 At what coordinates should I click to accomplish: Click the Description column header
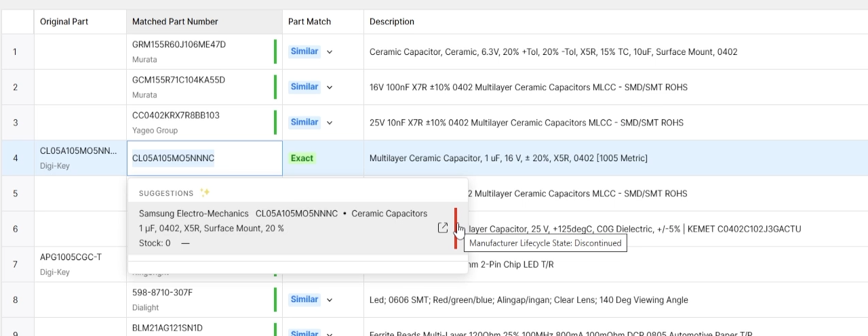click(616, 22)
